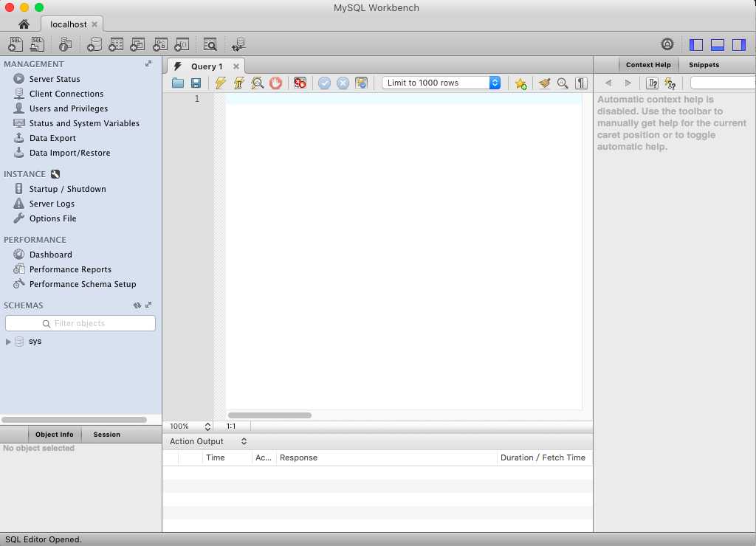Viewport: 756px width, 546px height.
Task: Open SQL script file icon in main toolbar
Action: pyautogui.click(x=37, y=44)
